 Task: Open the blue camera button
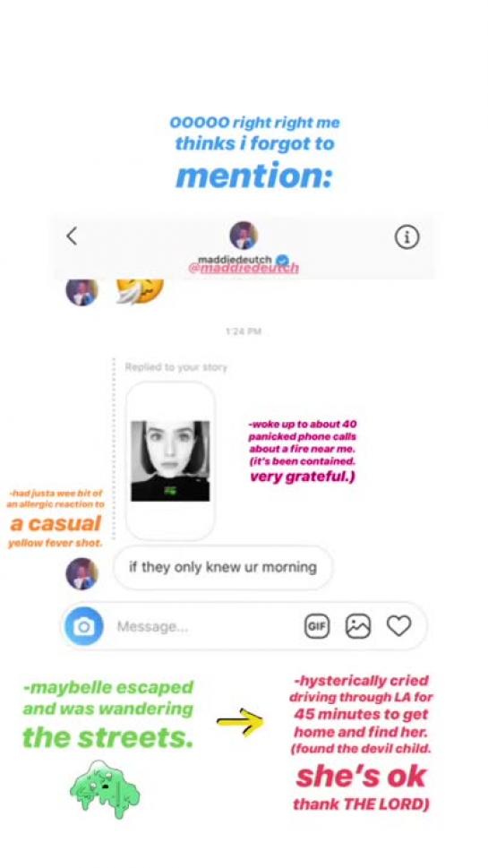pyautogui.click(x=84, y=626)
